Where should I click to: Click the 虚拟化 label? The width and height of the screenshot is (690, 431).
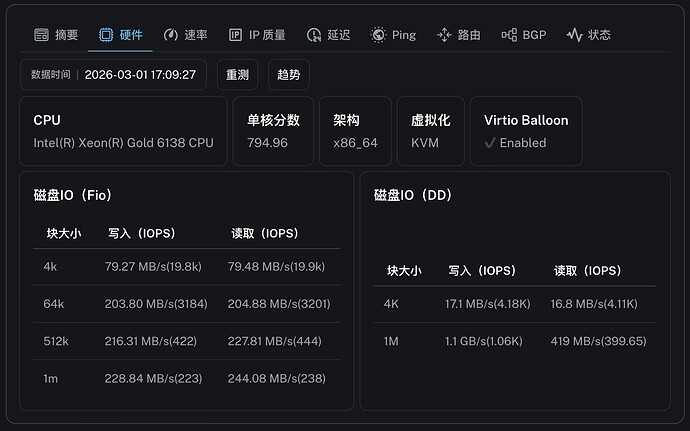click(431, 120)
